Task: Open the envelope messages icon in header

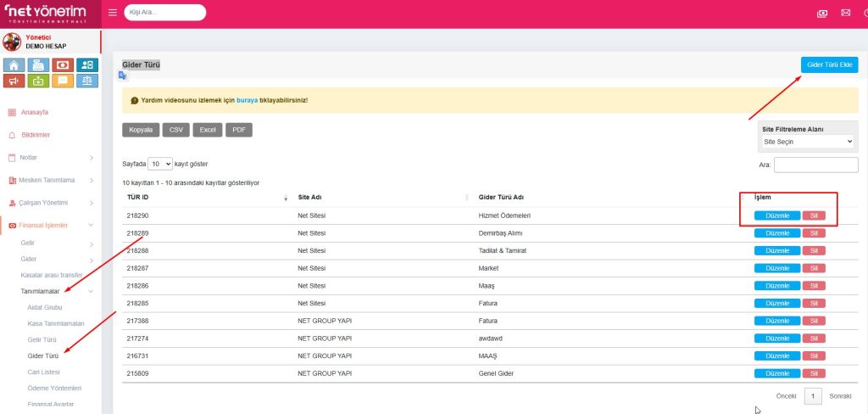Action: coord(845,13)
